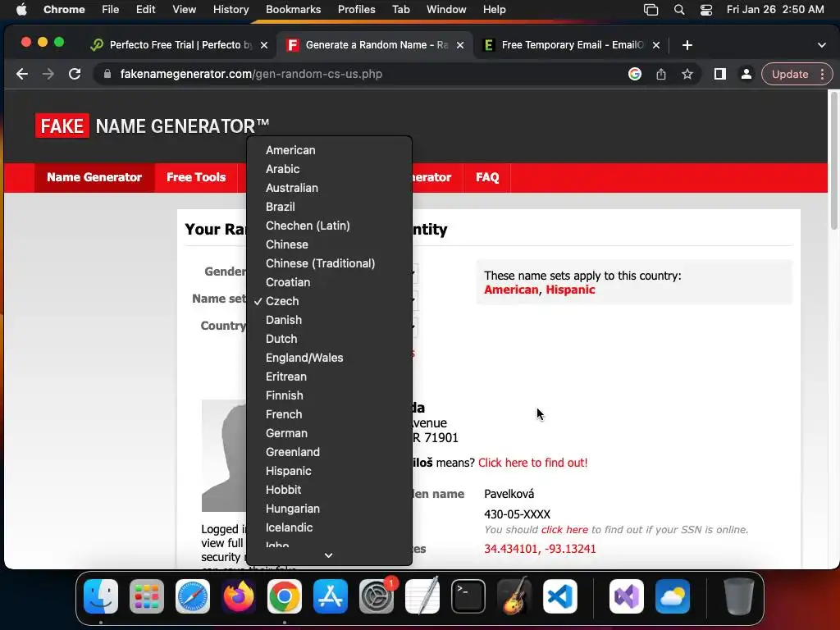
Task: Open Terminal from the Dock
Action: [468, 596]
